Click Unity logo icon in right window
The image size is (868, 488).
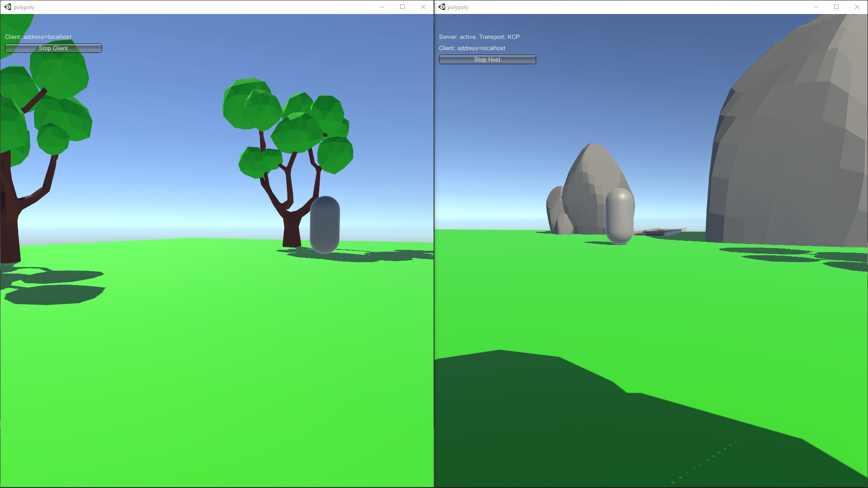click(x=442, y=7)
